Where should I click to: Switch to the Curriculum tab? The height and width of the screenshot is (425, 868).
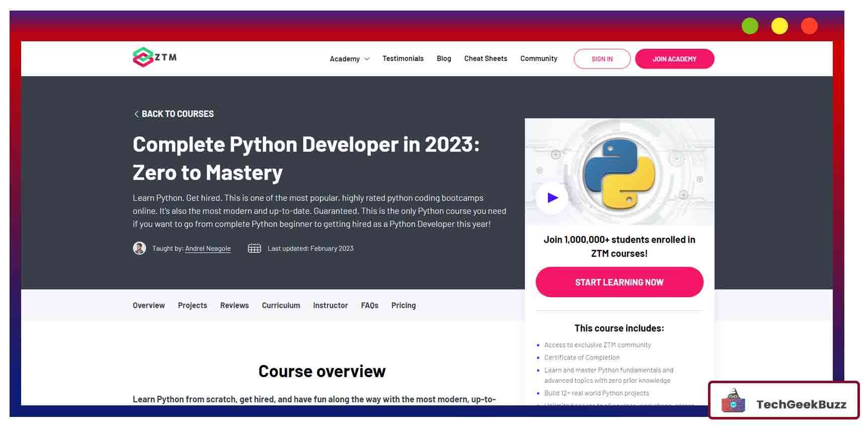point(281,305)
